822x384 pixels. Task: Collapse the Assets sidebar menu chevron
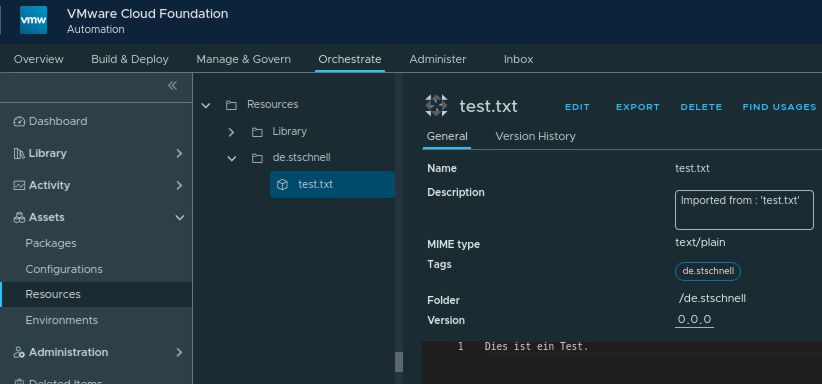(179, 217)
